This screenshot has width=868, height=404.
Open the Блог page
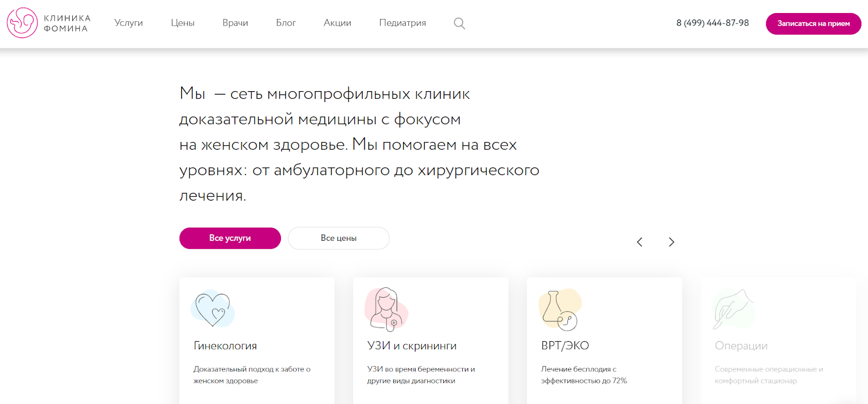[x=286, y=23]
